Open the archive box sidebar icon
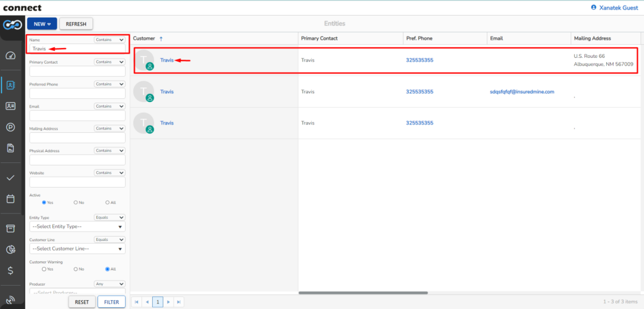This screenshot has height=309, width=644. [11, 228]
